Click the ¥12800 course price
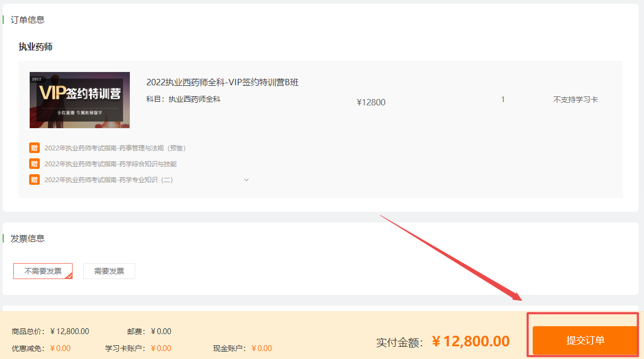This screenshot has height=359, width=644. click(x=371, y=102)
